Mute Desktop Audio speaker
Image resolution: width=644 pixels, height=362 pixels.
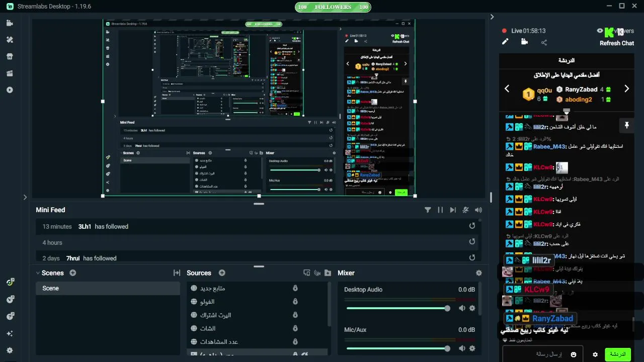point(462,308)
